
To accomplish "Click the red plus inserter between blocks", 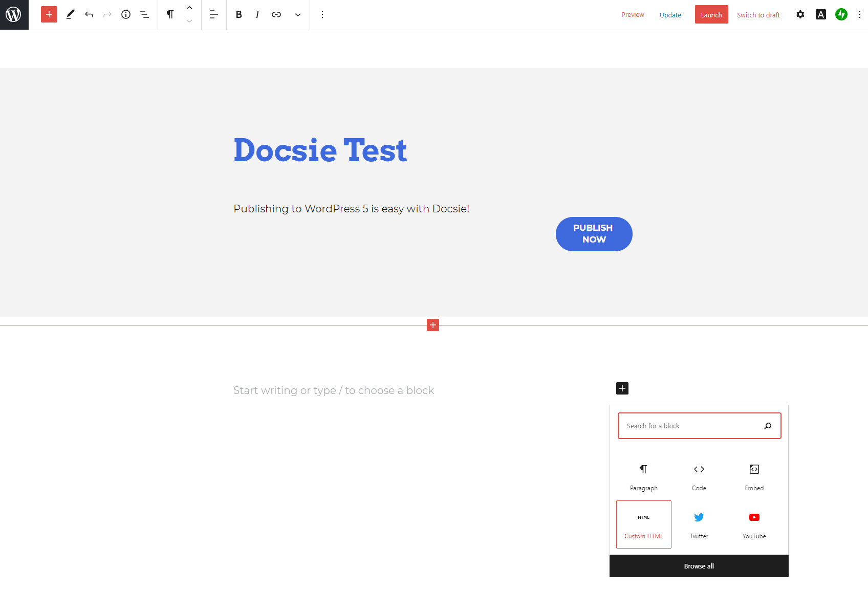I will point(433,325).
